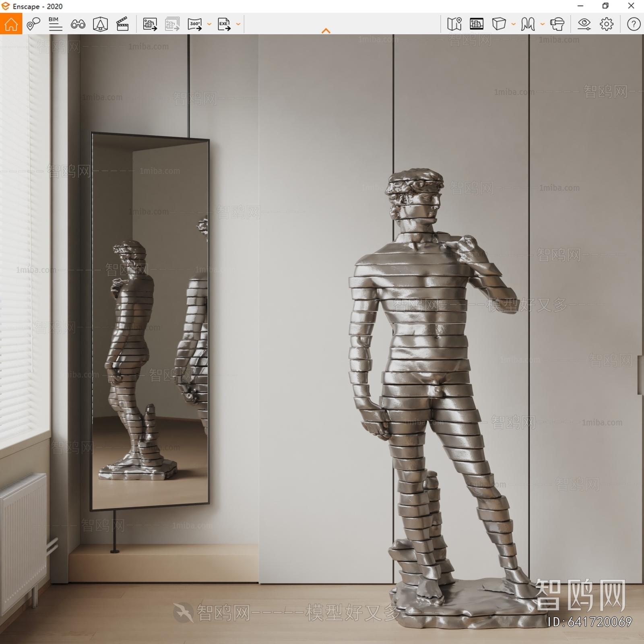Viewport: 644px width, 644px height.
Task: Click the batch rendering icon
Action: (x=172, y=24)
